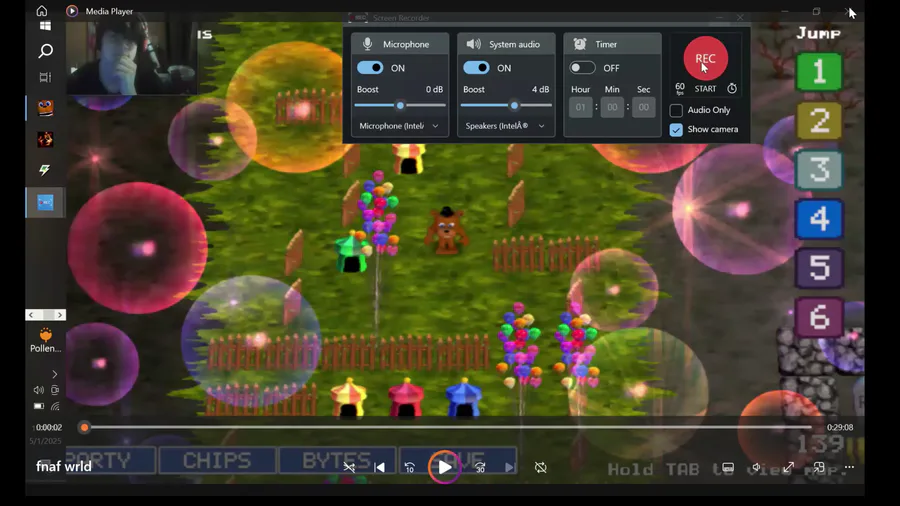Click the webcam overlay thumbnail

coord(131,58)
